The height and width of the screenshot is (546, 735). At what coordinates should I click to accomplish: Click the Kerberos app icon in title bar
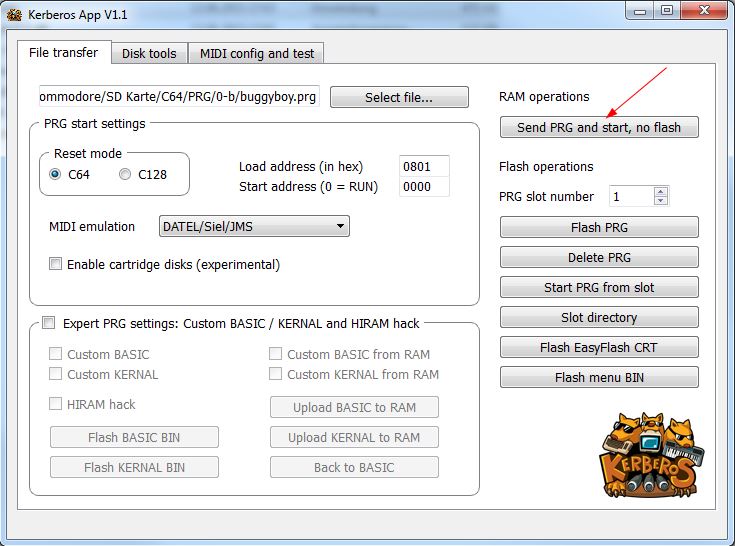[x=13, y=12]
